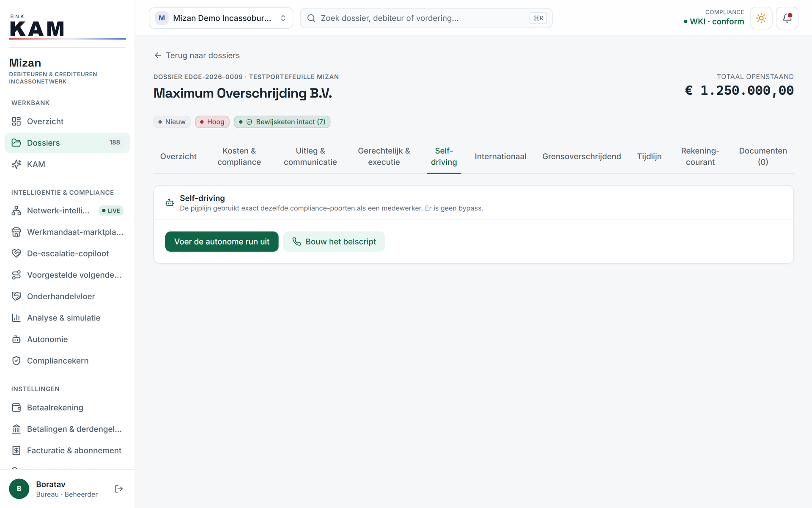Show the Tijdlijn tab
The height and width of the screenshot is (508, 812).
coord(649,157)
